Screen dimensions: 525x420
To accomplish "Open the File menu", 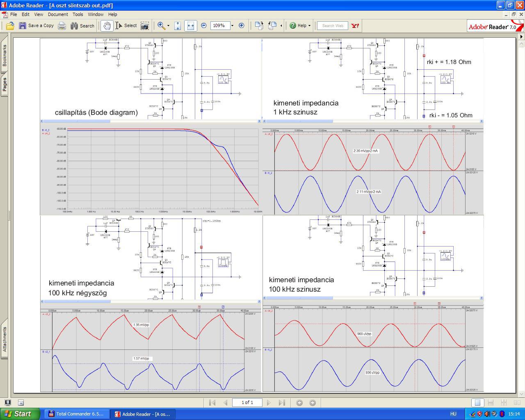I will [x=14, y=14].
